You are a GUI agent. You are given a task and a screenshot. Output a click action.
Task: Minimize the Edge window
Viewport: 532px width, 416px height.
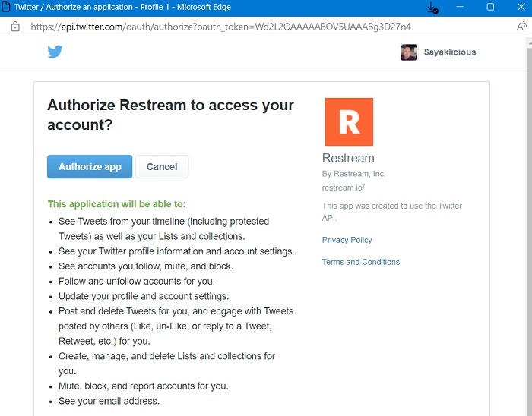[460, 7]
